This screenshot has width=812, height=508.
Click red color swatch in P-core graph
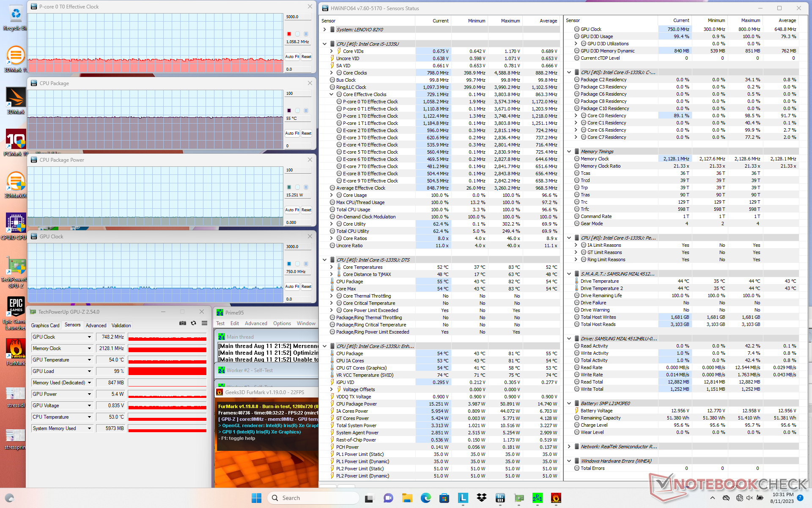tap(289, 34)
